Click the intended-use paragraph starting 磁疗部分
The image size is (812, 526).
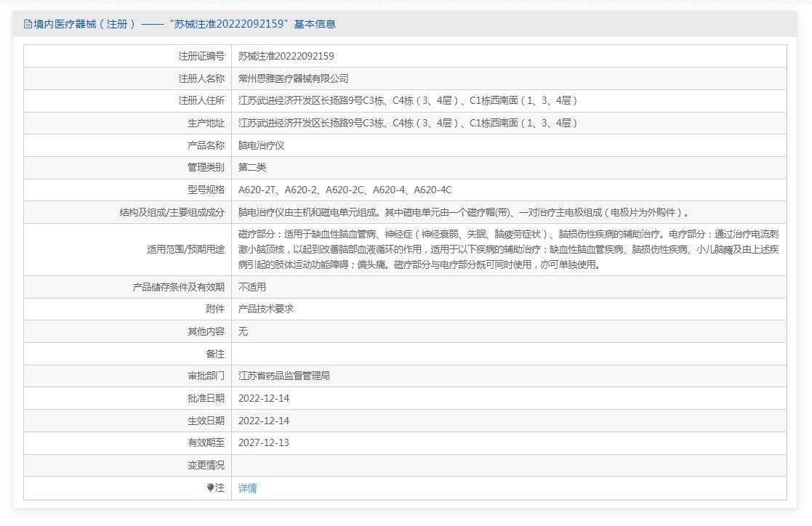[x=509, y=249]
